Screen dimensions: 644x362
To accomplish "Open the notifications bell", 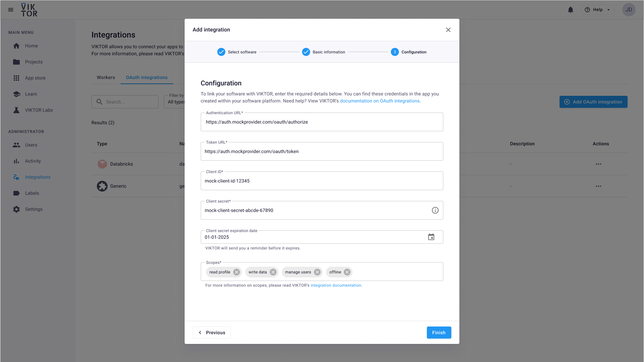I will tap(571, 10).
